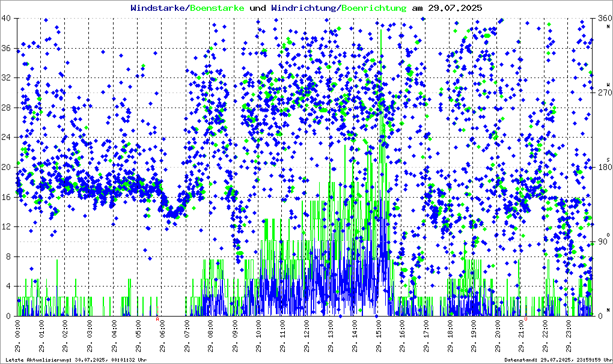
Task: Click the wind-speed axis label 12
Action: [6, 227]
